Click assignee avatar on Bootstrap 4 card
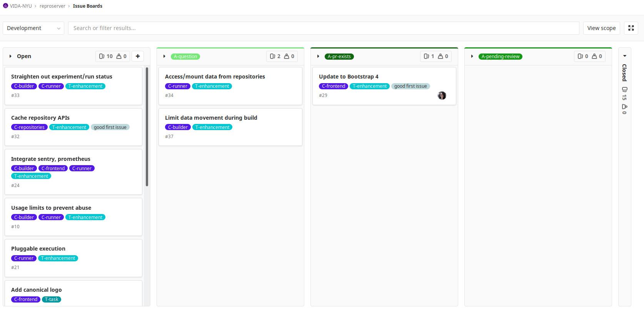This screenshot has width=644, height=311. click(442, 95)
